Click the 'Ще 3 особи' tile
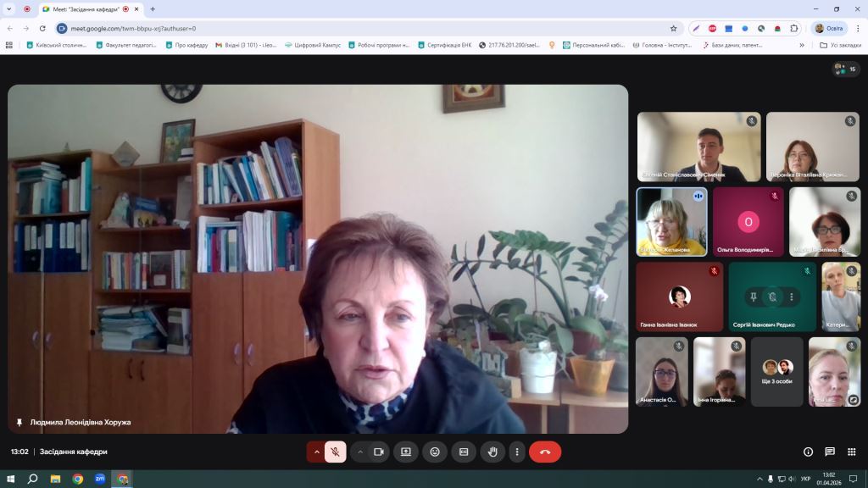Image resolution: width=868 pixels, height=488 pixels. coord(777,372)
